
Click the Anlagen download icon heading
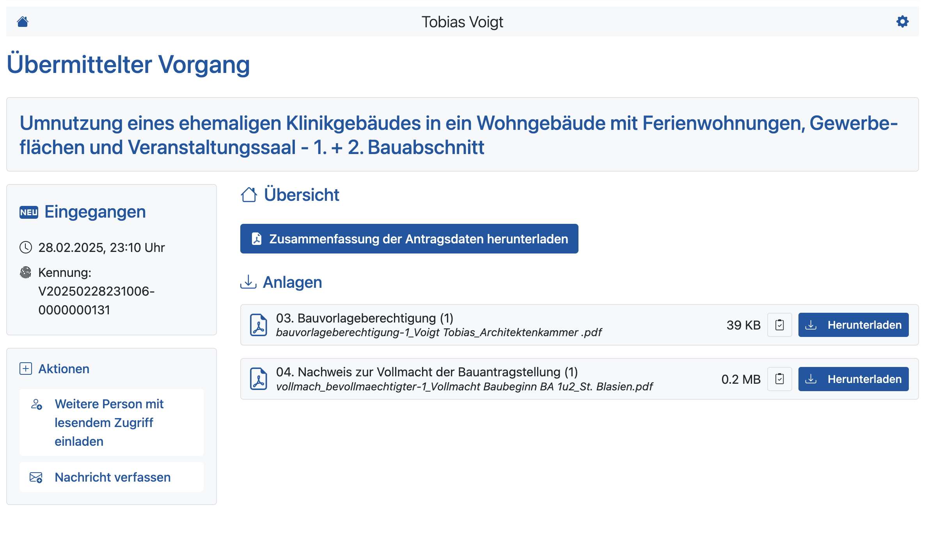point(248,282)
